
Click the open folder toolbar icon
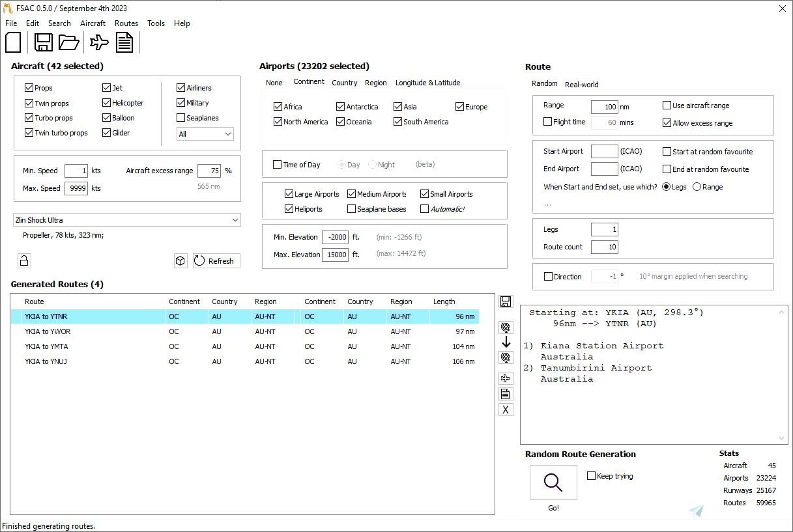pyautogui.click(x=68, y=42)
